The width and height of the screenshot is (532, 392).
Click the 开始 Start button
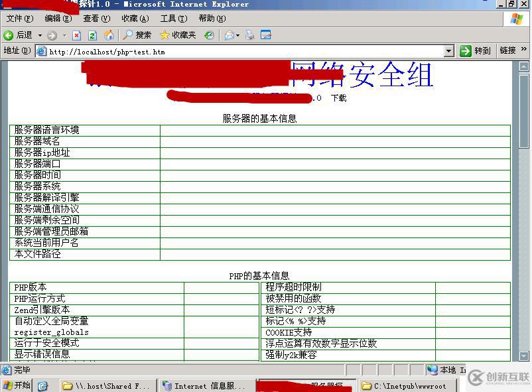(17, 385)
